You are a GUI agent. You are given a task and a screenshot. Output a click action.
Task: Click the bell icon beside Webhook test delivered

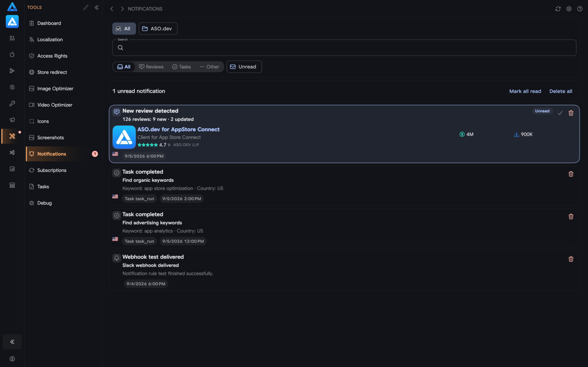117,258
